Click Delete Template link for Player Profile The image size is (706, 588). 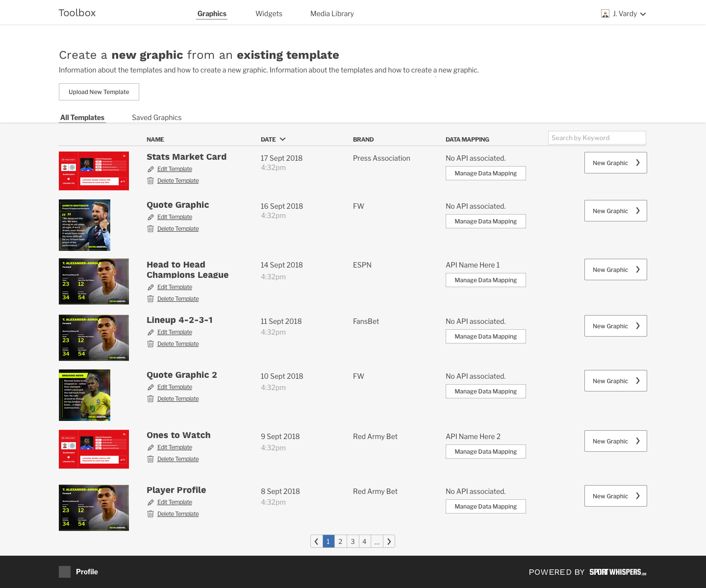(x=178, y=514)
